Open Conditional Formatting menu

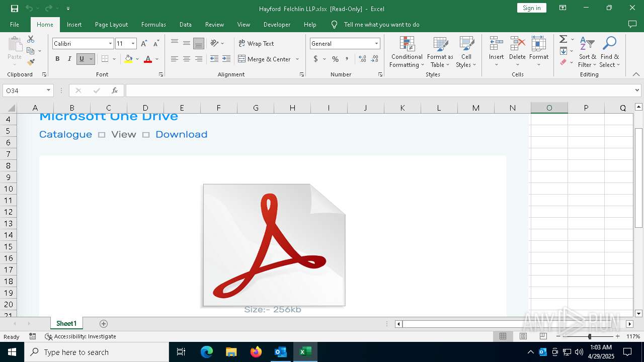pyautogui.click(x=407, y=52)
